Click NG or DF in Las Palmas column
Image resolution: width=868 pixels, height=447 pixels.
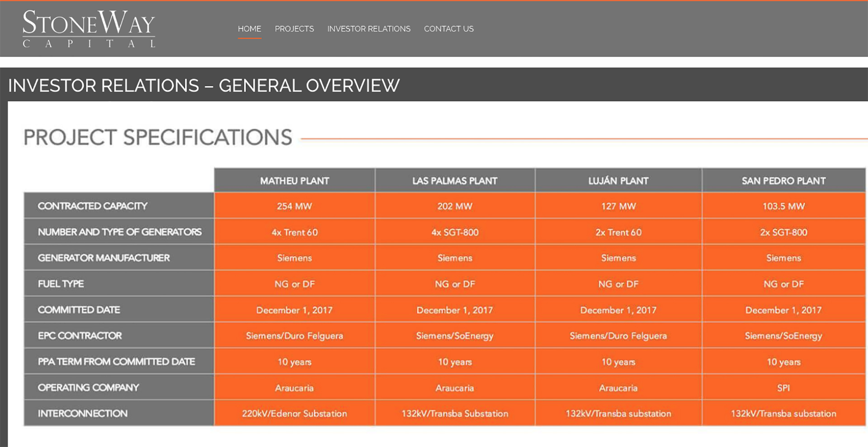455,284
